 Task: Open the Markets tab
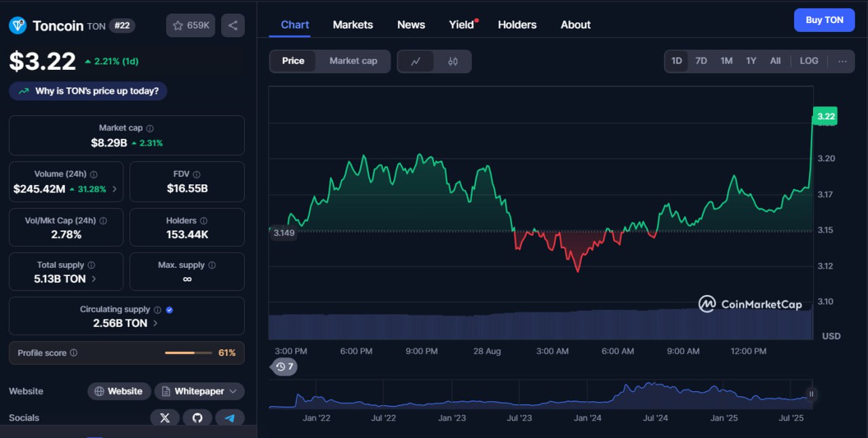tap(353, 24)
